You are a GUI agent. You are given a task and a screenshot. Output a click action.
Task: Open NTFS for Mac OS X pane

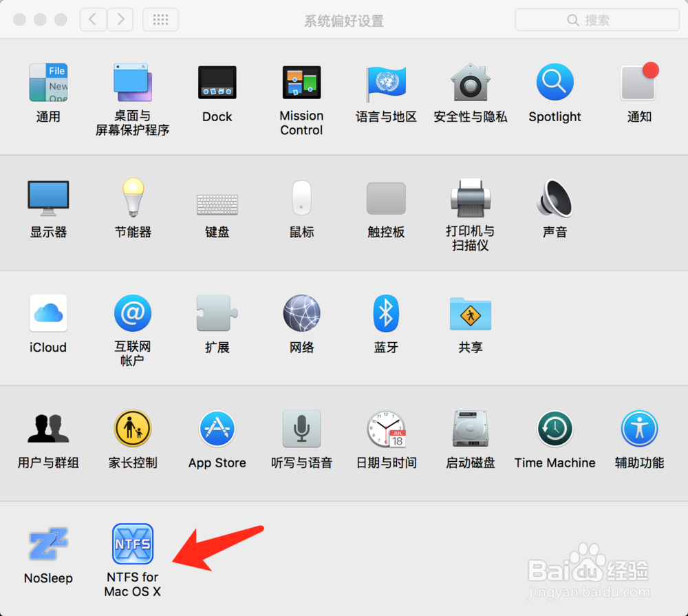pos(133,544)
